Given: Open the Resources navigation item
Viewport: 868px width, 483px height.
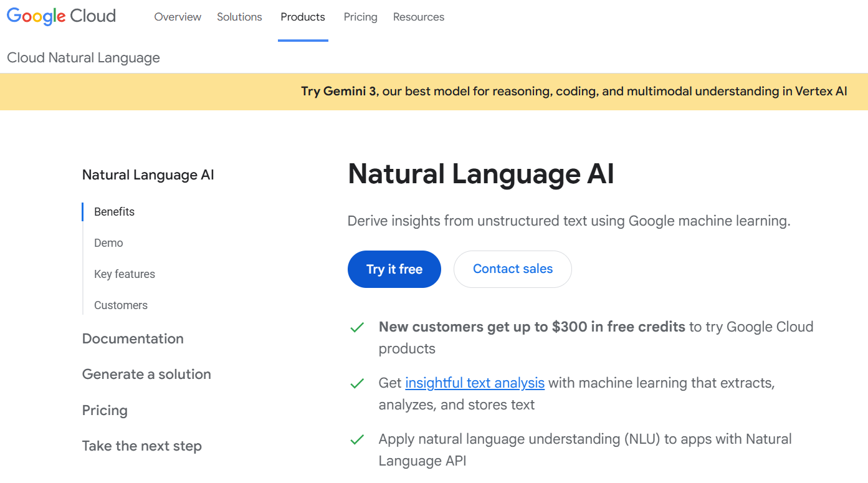Looking at the screenshot, I should 418,17.
